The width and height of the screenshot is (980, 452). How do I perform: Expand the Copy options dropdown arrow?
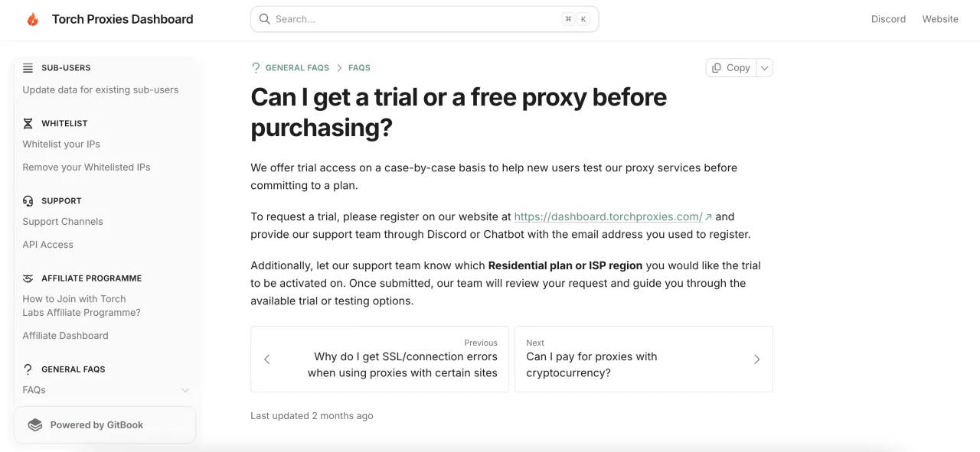764,68
